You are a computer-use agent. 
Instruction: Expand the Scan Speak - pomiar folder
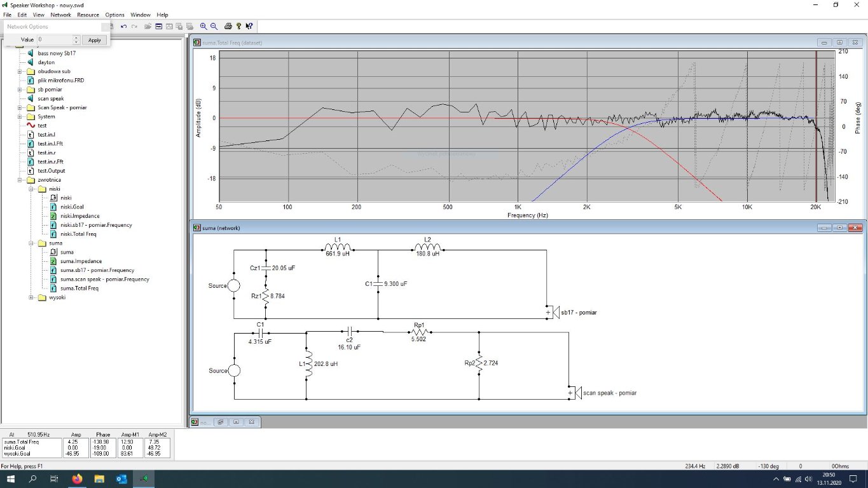tap(21, 107)
